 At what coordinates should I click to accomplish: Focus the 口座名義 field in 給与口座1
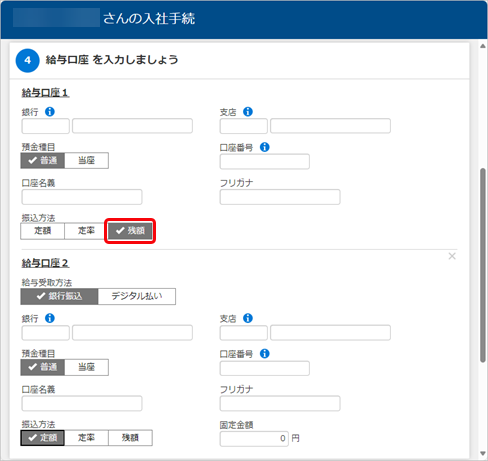[x=82, y=197]
